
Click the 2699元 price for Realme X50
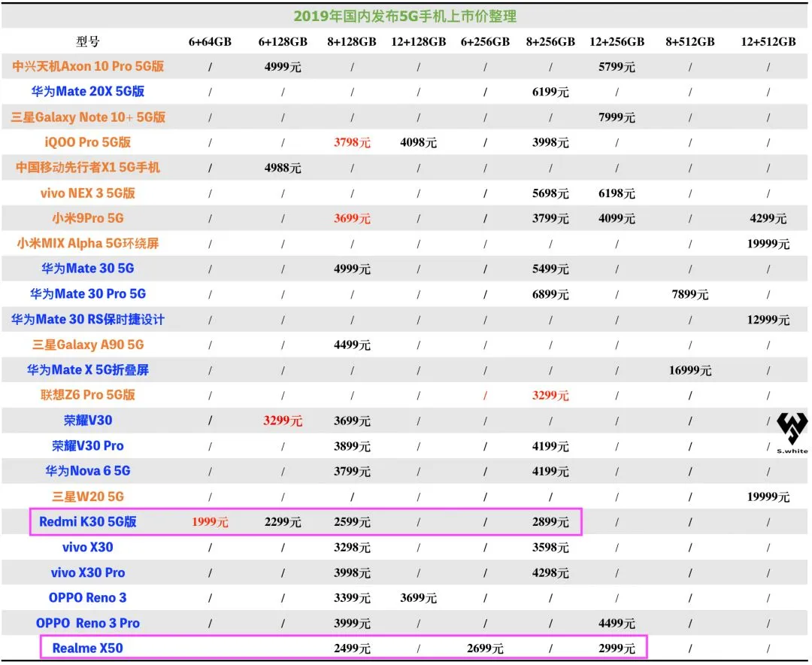click(x=485, y=648)
